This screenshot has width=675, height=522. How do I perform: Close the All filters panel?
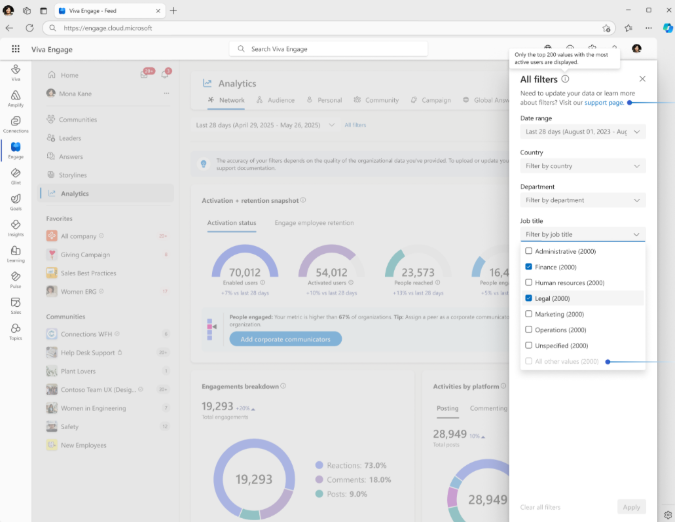pos(642,79)
